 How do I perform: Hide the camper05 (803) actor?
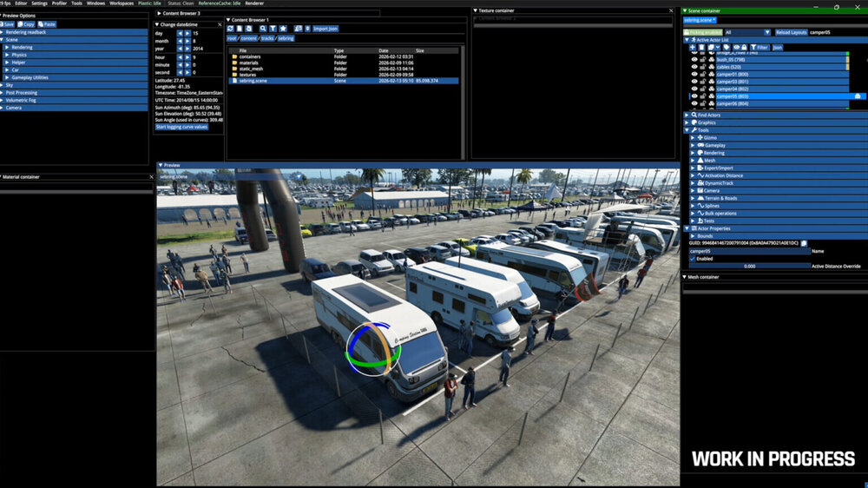point(694,96)
